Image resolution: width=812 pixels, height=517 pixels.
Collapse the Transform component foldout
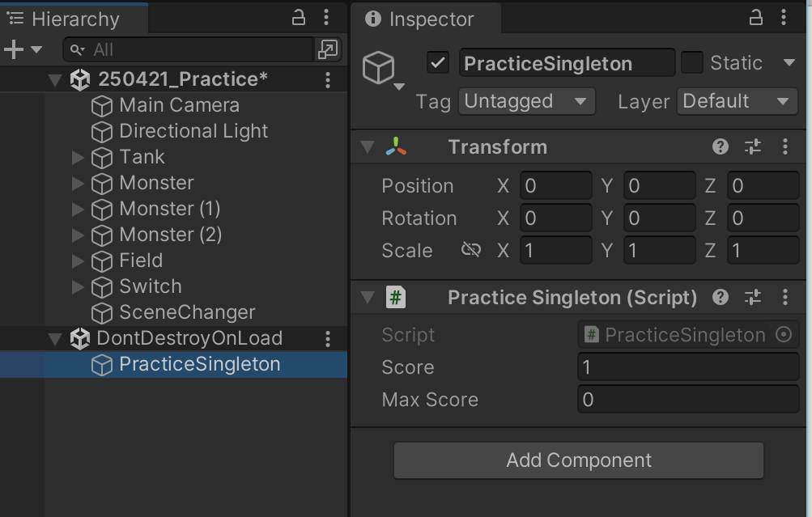[x=368, y=147]
